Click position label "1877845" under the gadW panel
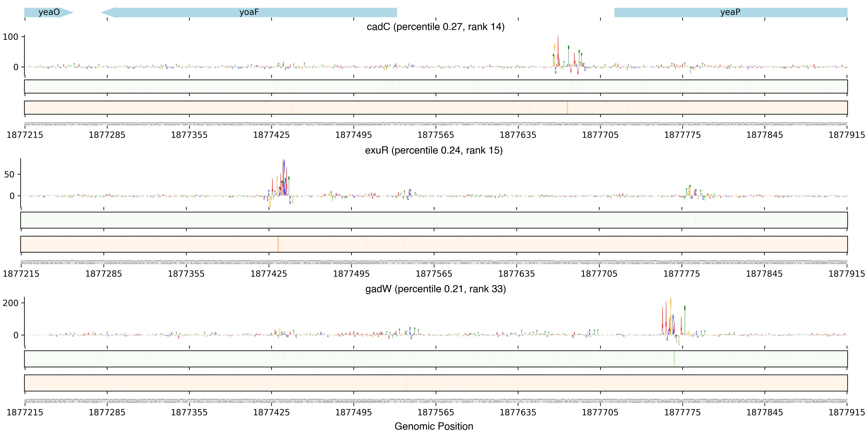The height and width of the screenshot is (434, 868). [x=765, y=413]
